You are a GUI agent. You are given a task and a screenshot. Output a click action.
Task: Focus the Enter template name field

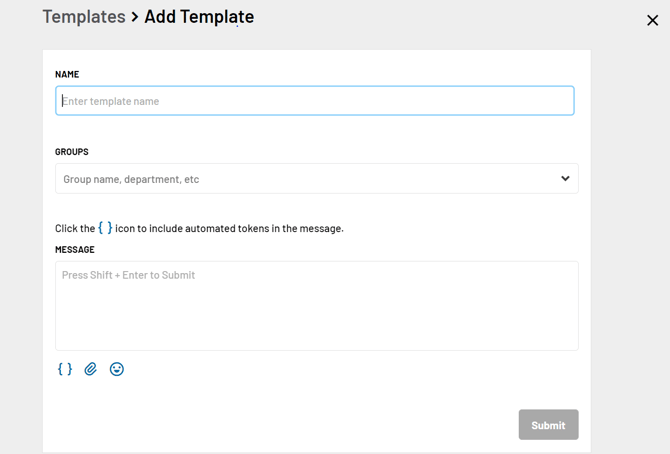click(314, 101)
